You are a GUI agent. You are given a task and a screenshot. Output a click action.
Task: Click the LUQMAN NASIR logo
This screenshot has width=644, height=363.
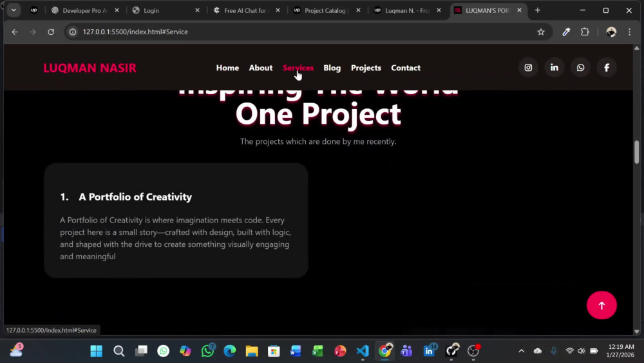[90, 68]
